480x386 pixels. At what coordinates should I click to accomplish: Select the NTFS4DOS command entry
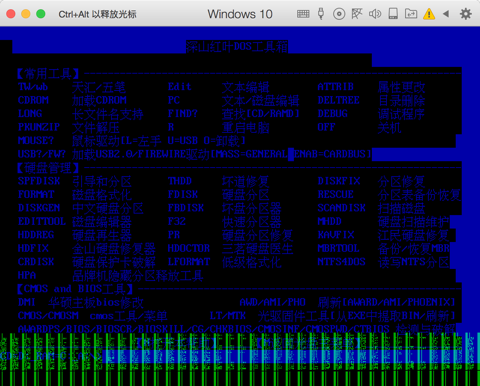pyautogui.click(x=342, y=262)
